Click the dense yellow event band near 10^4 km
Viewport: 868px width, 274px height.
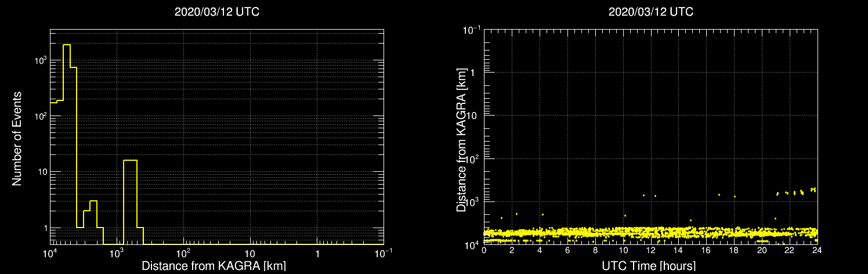click(650, 233)
